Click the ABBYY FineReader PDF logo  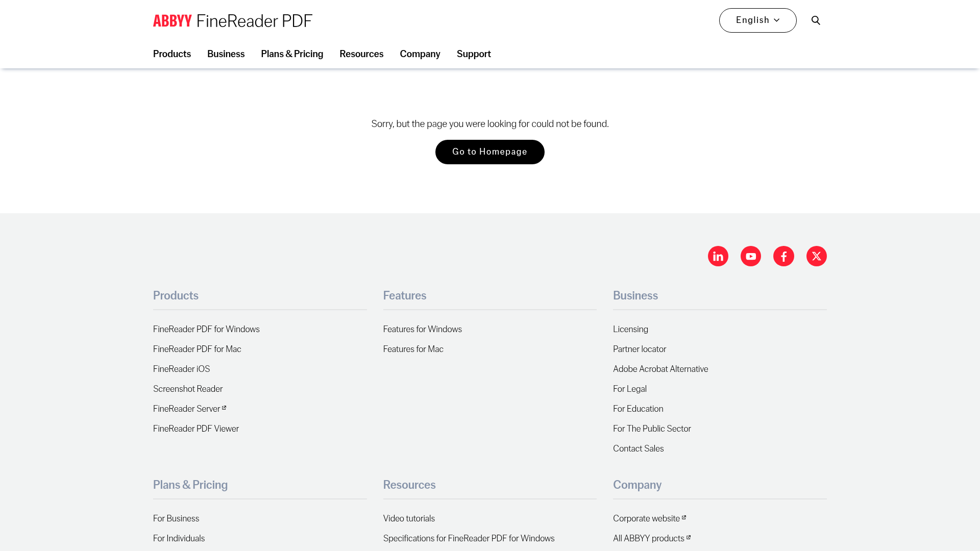(232, 20)
